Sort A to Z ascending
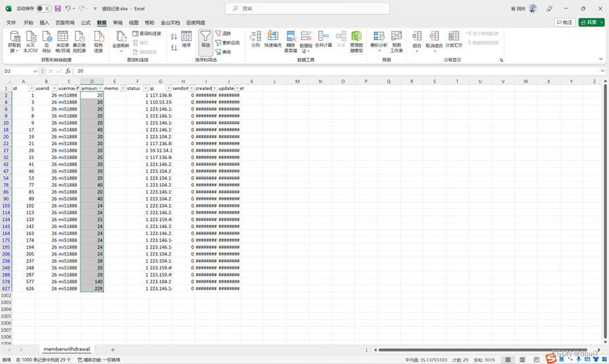Screen dimensions: 609x364 click(174, 37)
